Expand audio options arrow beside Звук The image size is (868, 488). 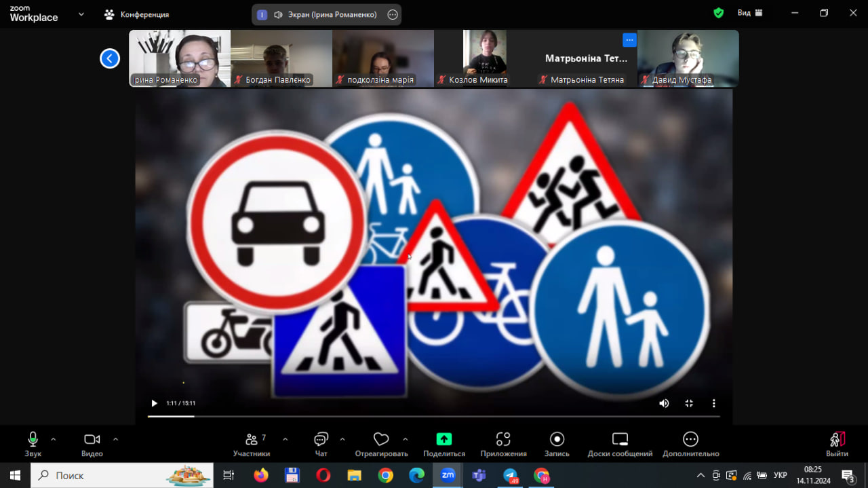[54, 439]
